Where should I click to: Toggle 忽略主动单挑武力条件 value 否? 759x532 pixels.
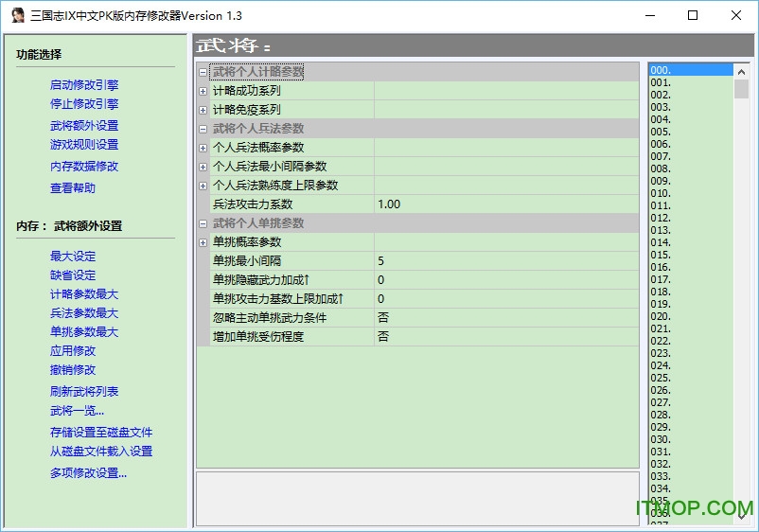click(x=506, y=317)
